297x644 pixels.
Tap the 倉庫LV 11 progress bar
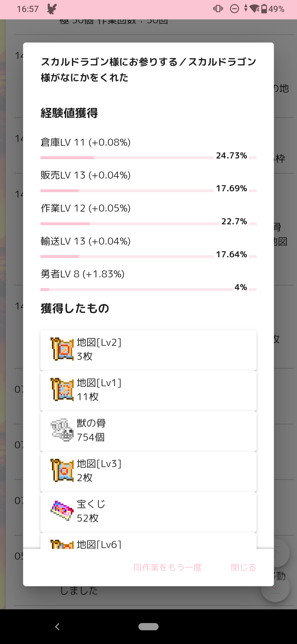(127, 158)
